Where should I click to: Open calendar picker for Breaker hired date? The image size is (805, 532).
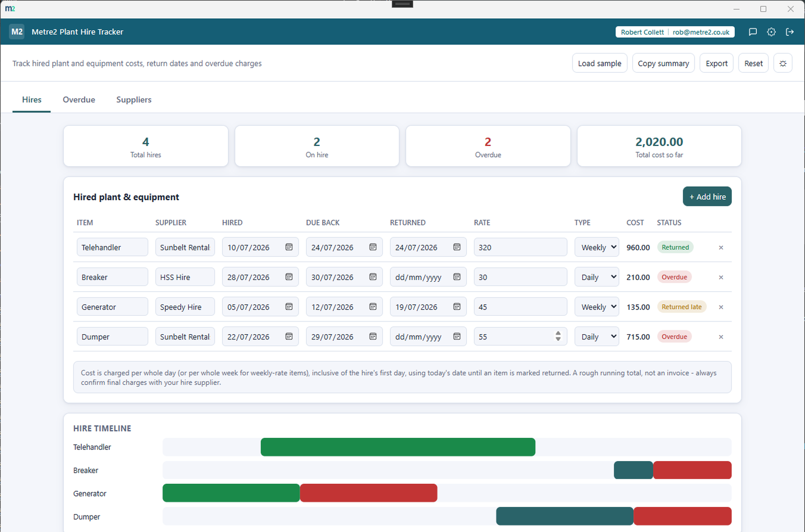pos(289,277)
